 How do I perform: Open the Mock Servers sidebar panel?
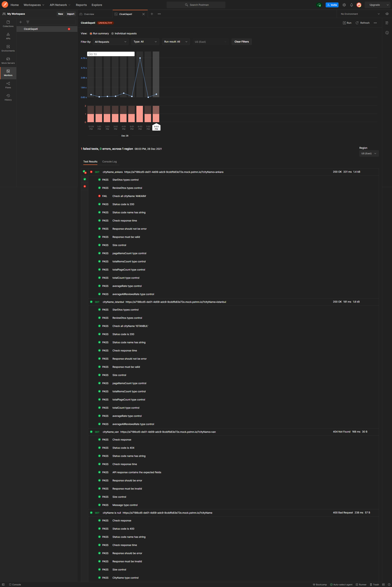coord(8,60)
